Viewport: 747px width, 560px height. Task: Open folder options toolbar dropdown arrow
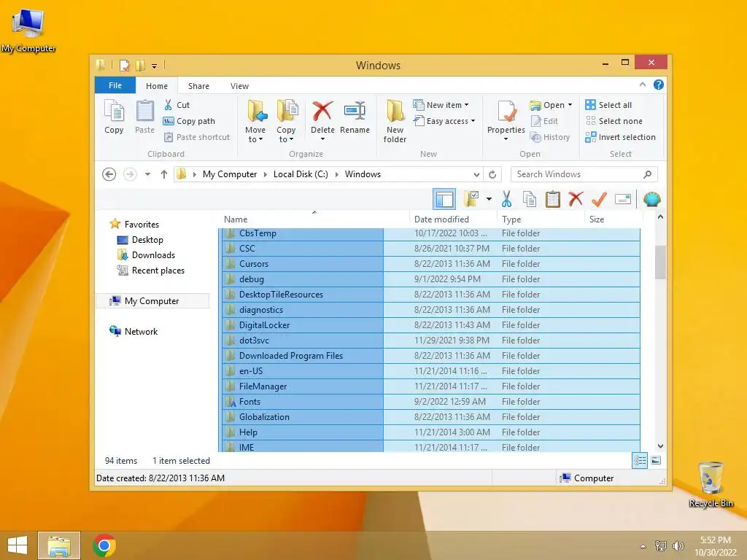(x=489, y=199)
